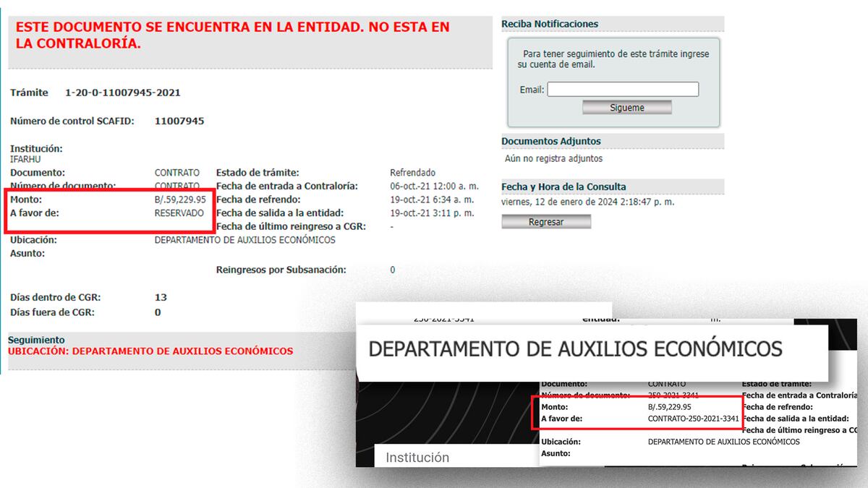The width and height of the screenshot is (868, 488).
Task: Click the Regresar button
Action: point(546,222)
